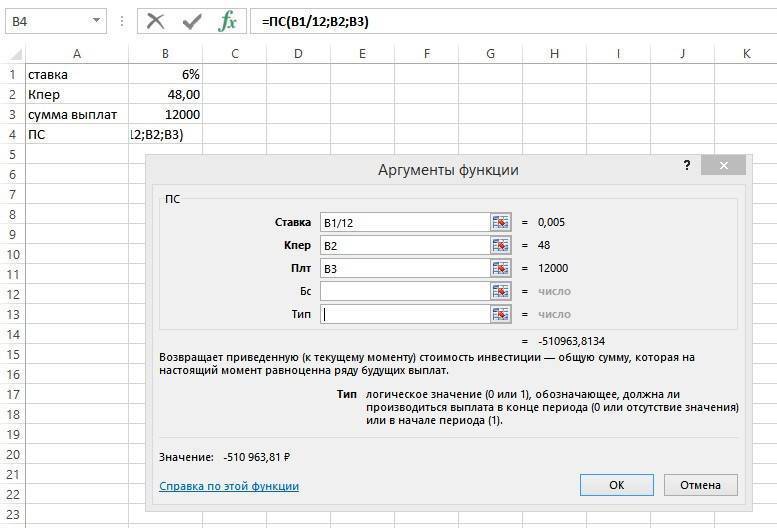Click the Кпер input containing B2
The height and width of the screenshot is (528, 777).
[403, 245]
